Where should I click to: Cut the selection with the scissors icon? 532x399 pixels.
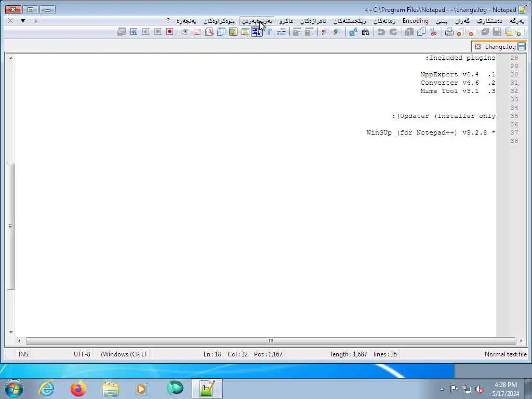click(x=433, y=32)
